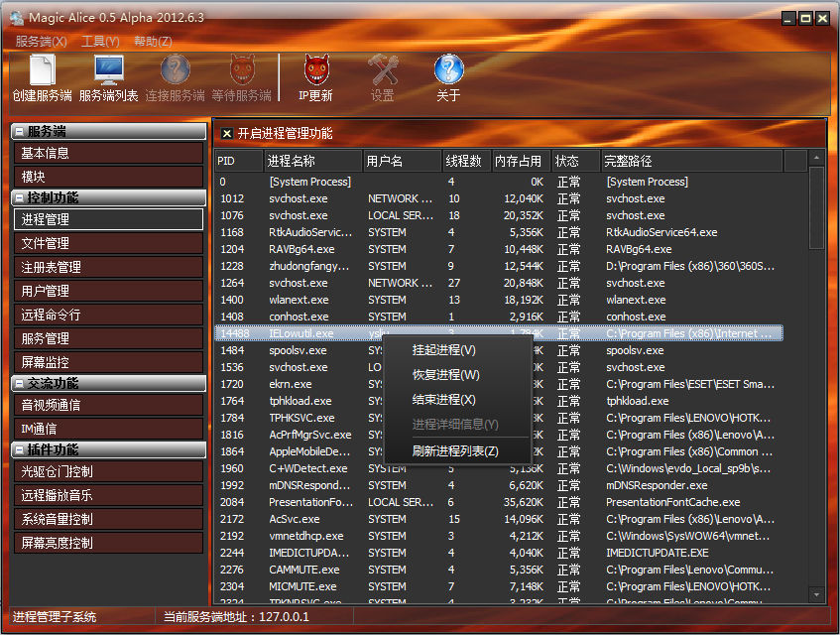Select the RAVBg64.exe process name

click(301, 249)
